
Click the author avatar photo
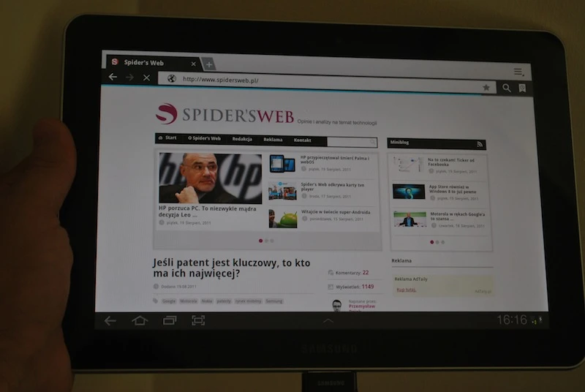coord(336,305)
